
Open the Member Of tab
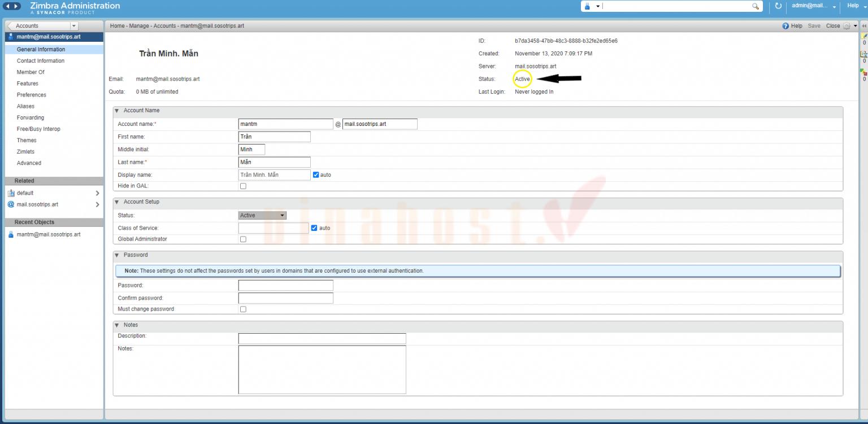pos(31,72)
